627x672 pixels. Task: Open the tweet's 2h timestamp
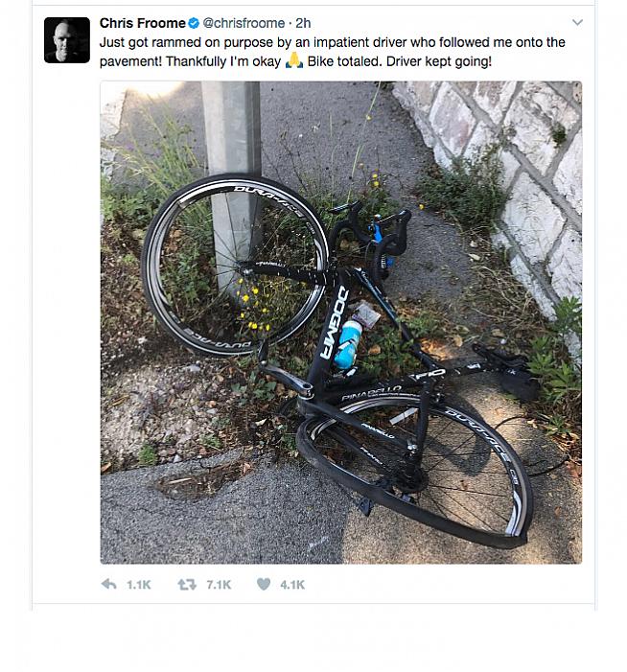pyautogui.click(x=303, y=23)
